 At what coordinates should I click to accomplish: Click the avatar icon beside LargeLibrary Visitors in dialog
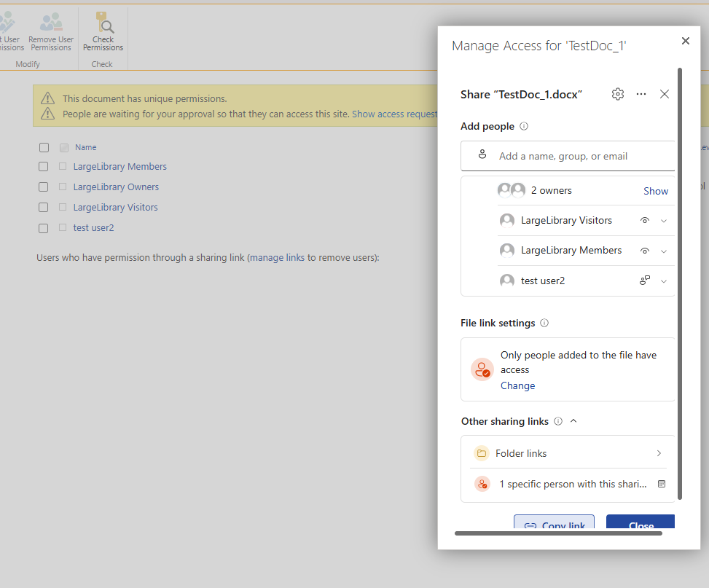point(507,220)
